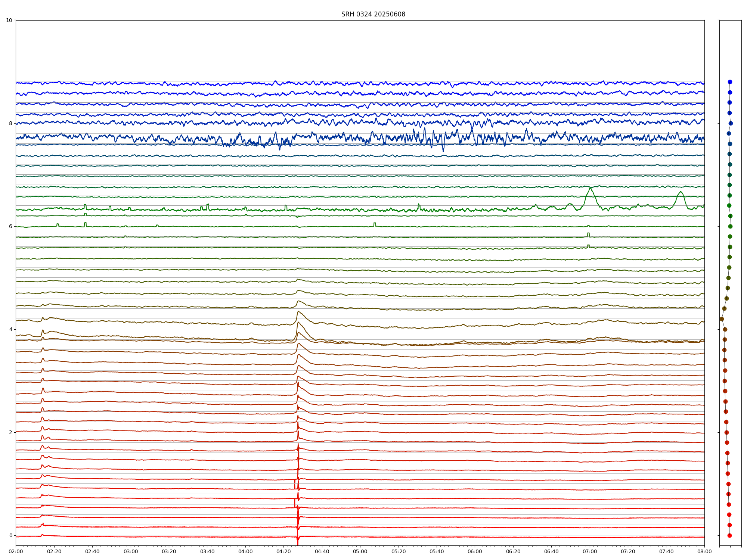Click the y-axis label 8

[x=10, y=123]
